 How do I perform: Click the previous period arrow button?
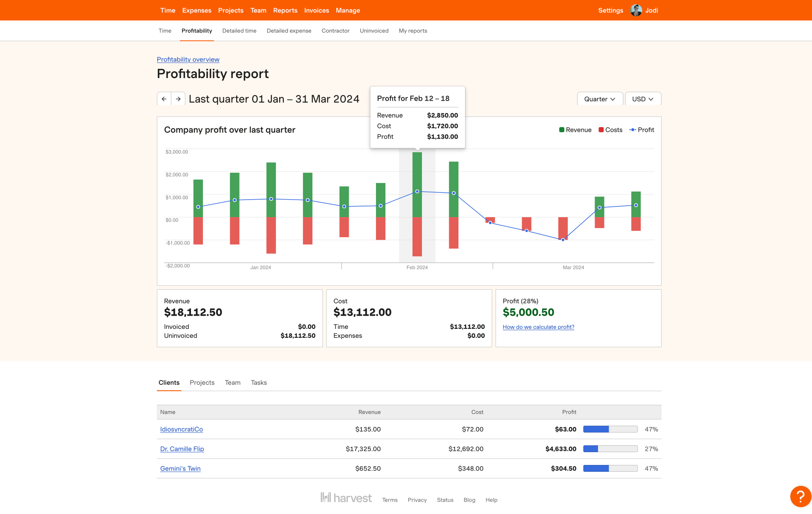[164, 99]
